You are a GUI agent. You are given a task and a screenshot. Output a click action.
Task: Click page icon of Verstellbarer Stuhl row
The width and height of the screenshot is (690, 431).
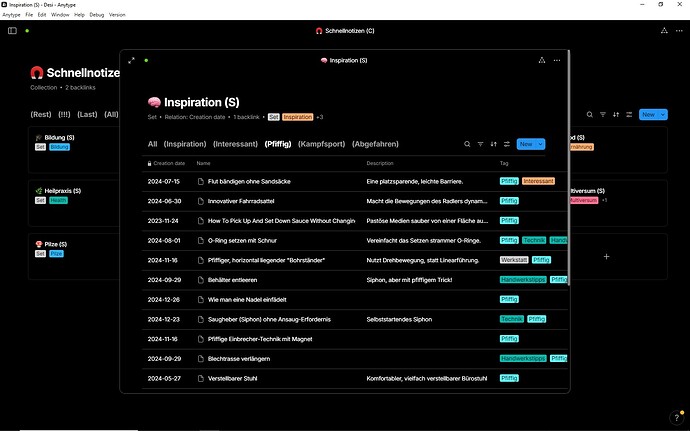[x=201, y=379]
